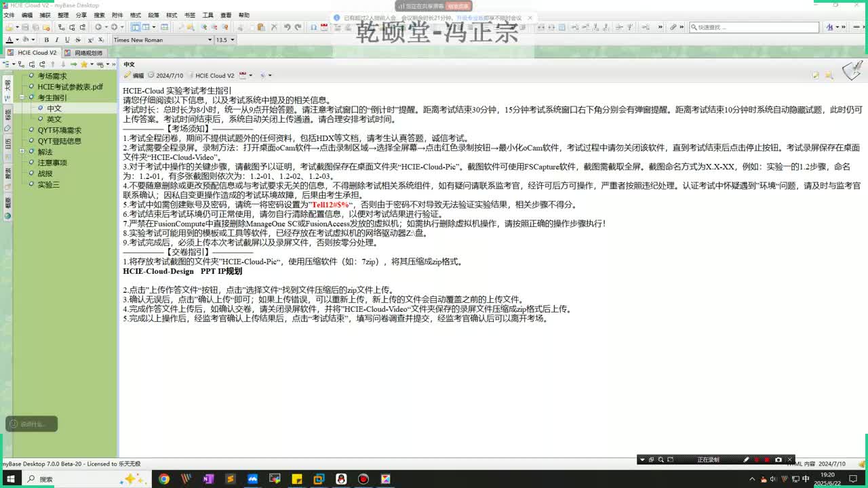Click the open database folder icon
This screenshot has width=868, height=488.
tap(9, 27)
